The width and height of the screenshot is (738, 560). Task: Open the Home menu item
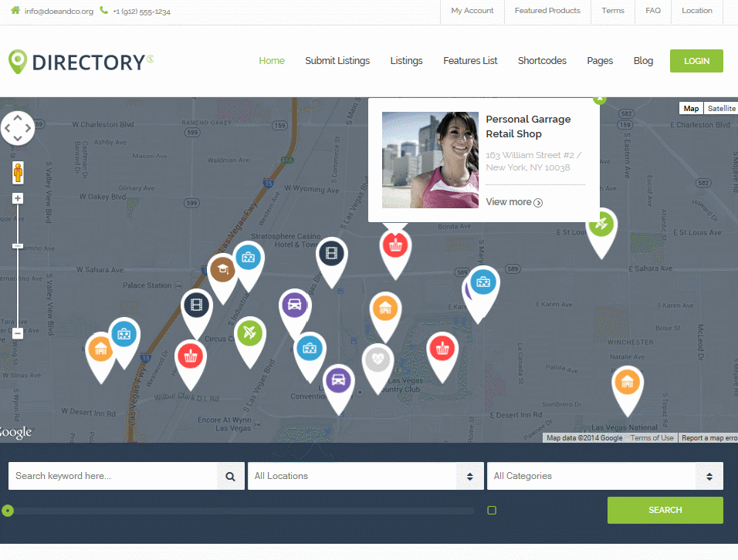[272, 61]
